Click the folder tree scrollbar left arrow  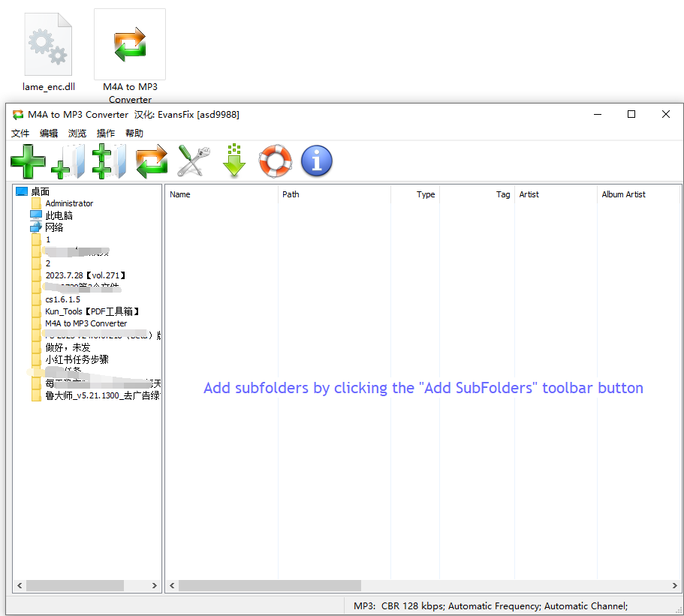pyautogui.click(x=20, y=585)
